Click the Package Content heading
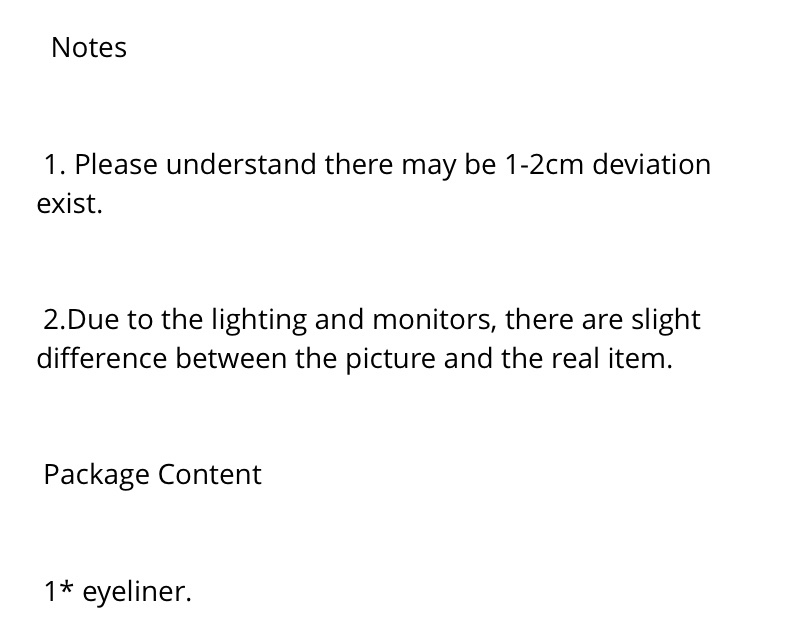 [152, 475]
